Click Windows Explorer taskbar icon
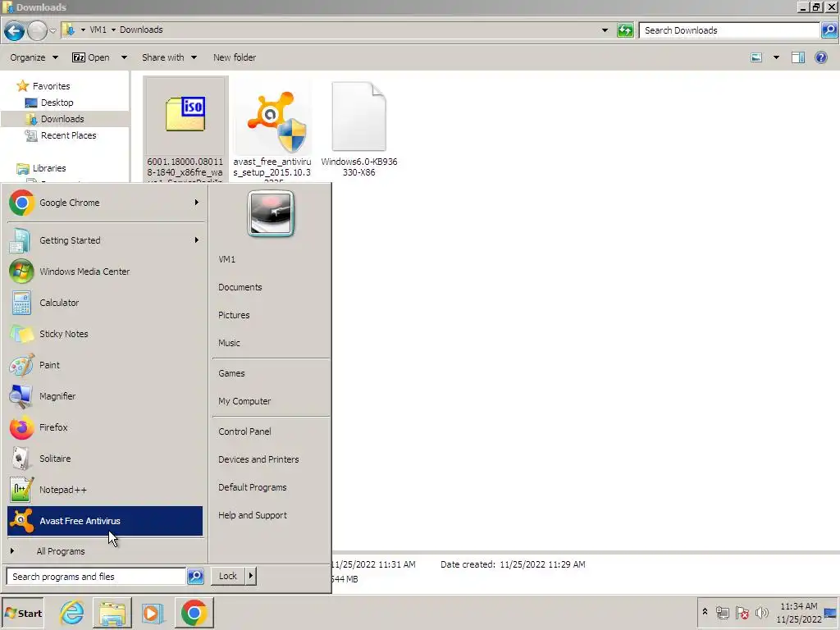 (112, 613)
